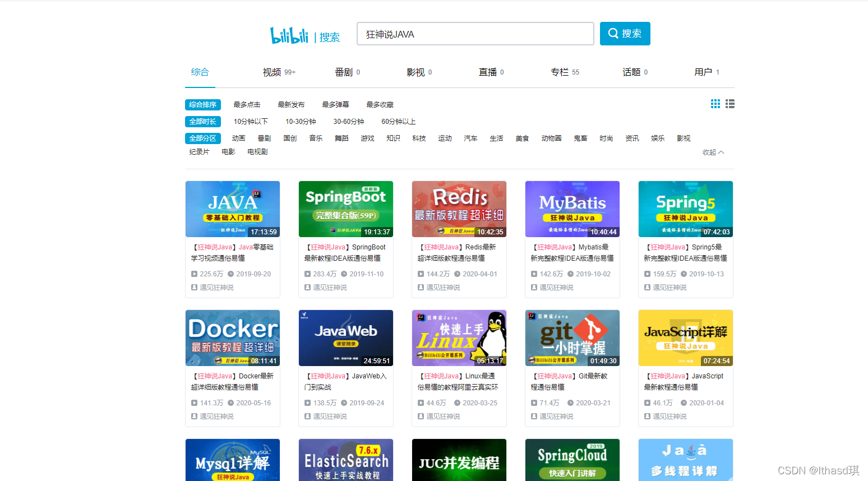
Task: Select the 综合 tab
Action: point(200,72)
